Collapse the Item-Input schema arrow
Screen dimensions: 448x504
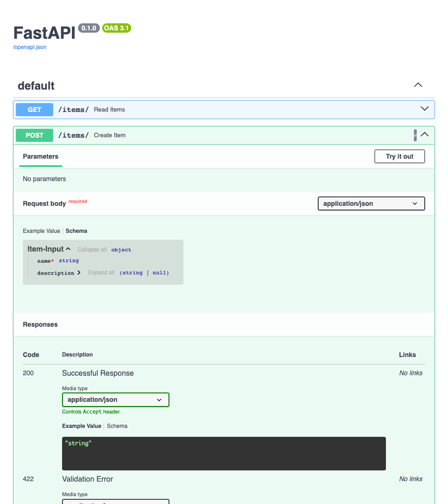[x=68, y=249]
